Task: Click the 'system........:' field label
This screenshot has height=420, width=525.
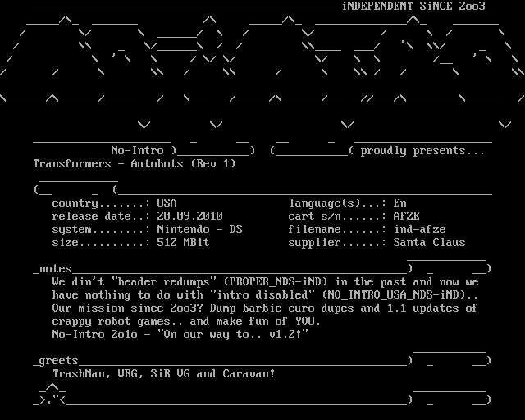Action: (101, 230)
